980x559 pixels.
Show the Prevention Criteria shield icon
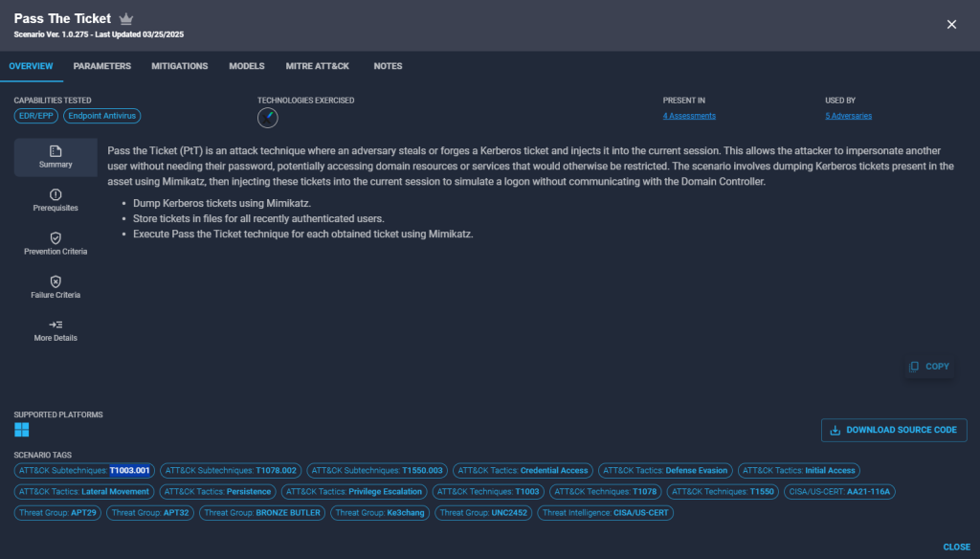click(x=56, y=237)
